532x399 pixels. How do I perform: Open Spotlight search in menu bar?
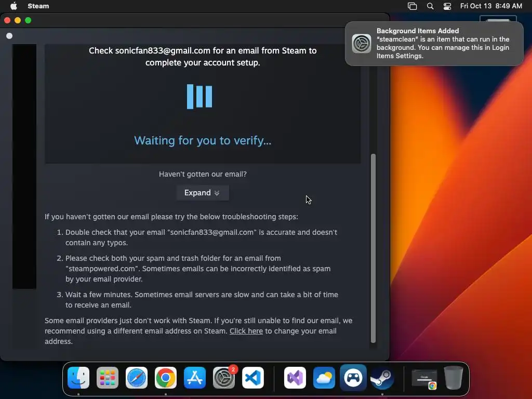pos(430,6)
